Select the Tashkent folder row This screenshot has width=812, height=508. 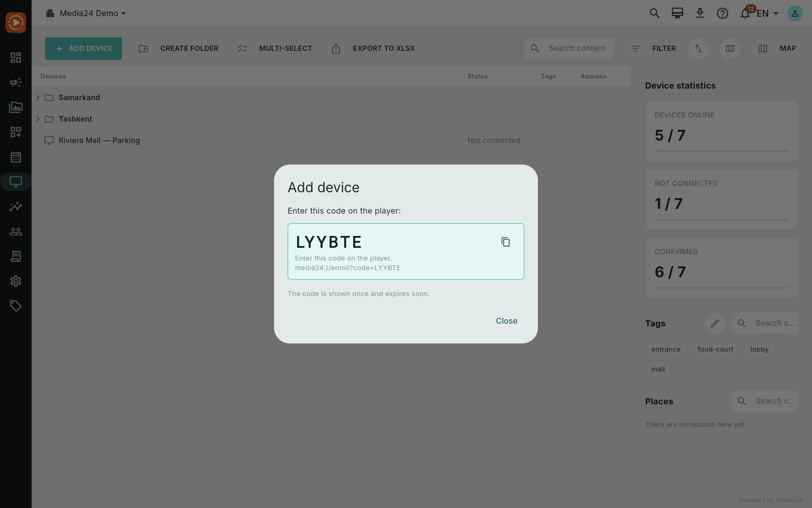click(331, 119)
